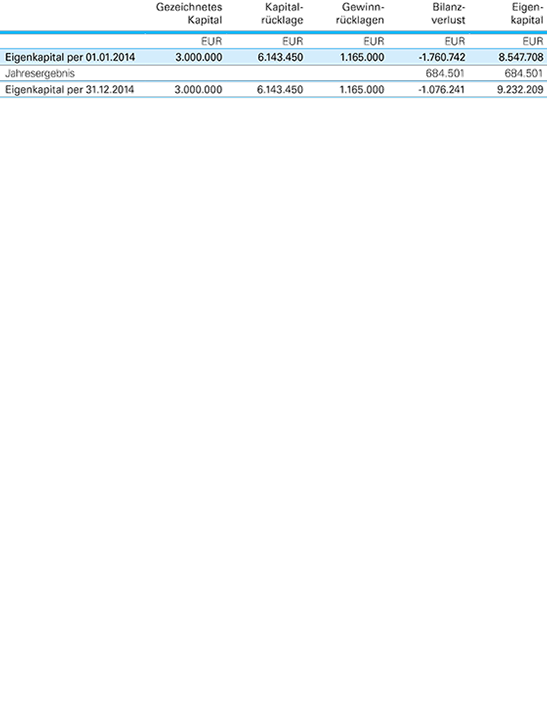Screen dimensions: 547x701
Task: Click 6.143.450 in the 31.12.2014 row
Action: pos(280,89)
